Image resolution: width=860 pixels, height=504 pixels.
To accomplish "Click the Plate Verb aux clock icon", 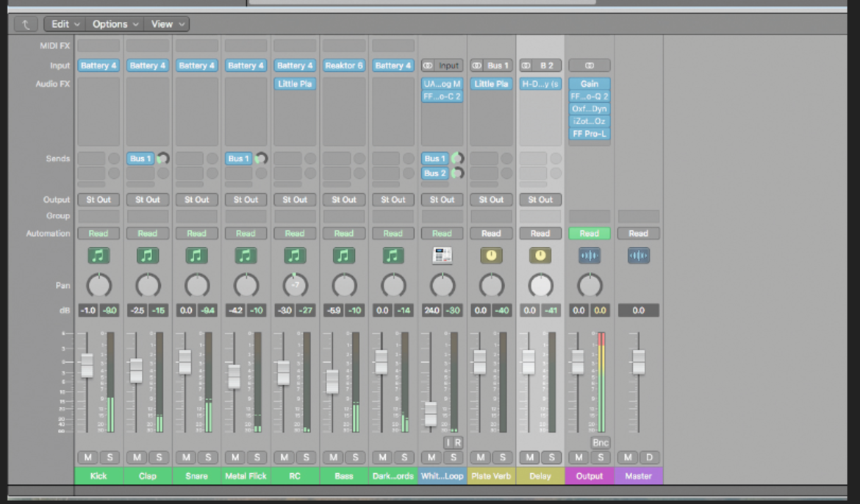I will coord(491,256).
